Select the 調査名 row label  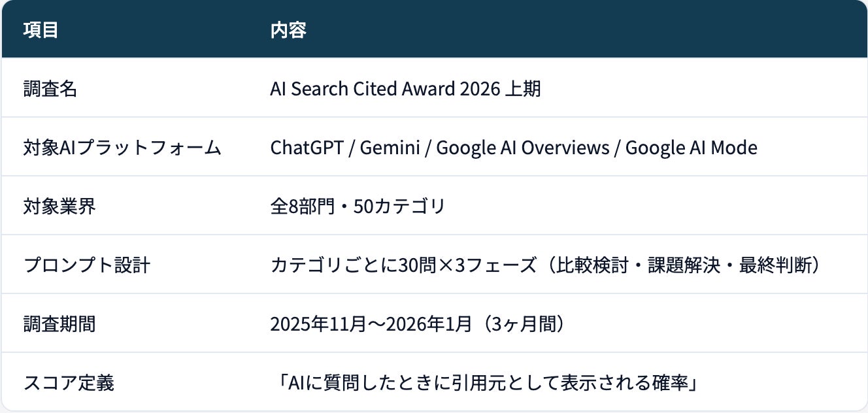(x=50, y=89)
